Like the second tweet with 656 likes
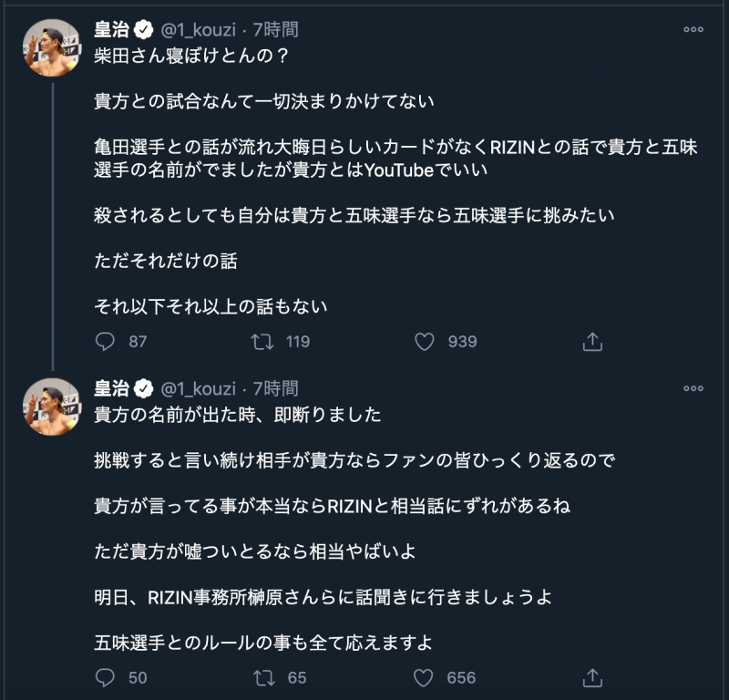Screen dimensions: 729x700 coord(424,677)
